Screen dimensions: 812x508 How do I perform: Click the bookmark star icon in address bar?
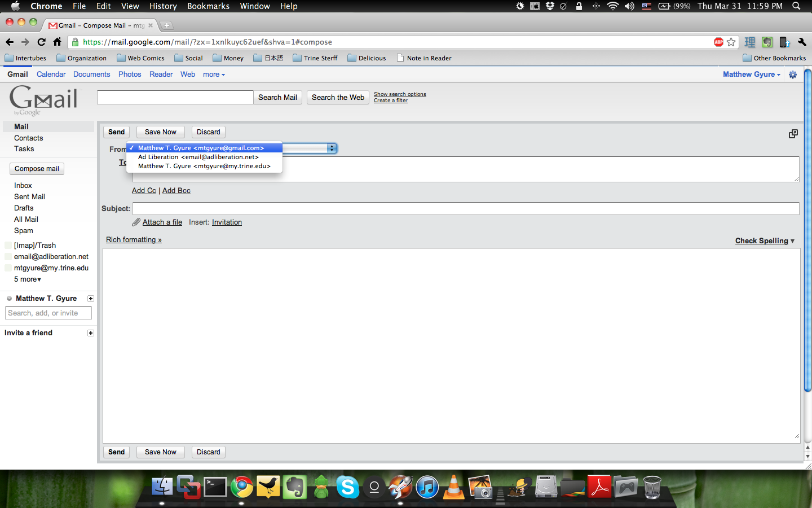tap(731, 42)
